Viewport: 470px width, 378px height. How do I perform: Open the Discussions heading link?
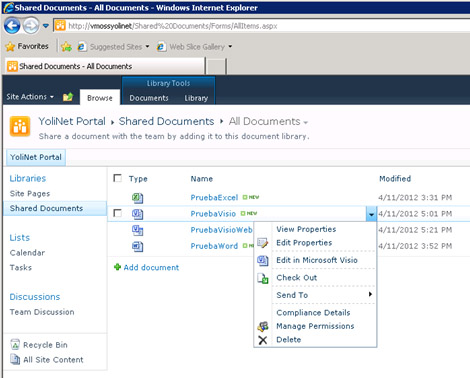click(35, 297)
